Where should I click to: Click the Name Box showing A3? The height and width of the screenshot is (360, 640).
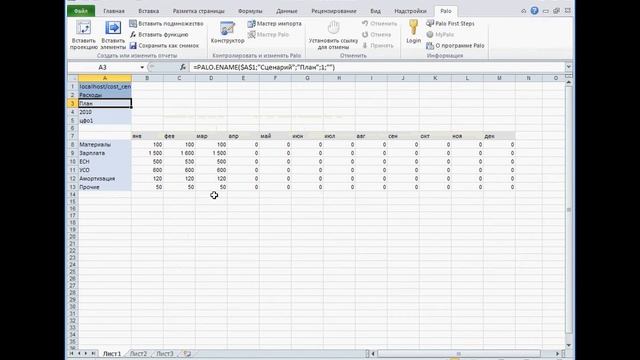pos(103,67)
